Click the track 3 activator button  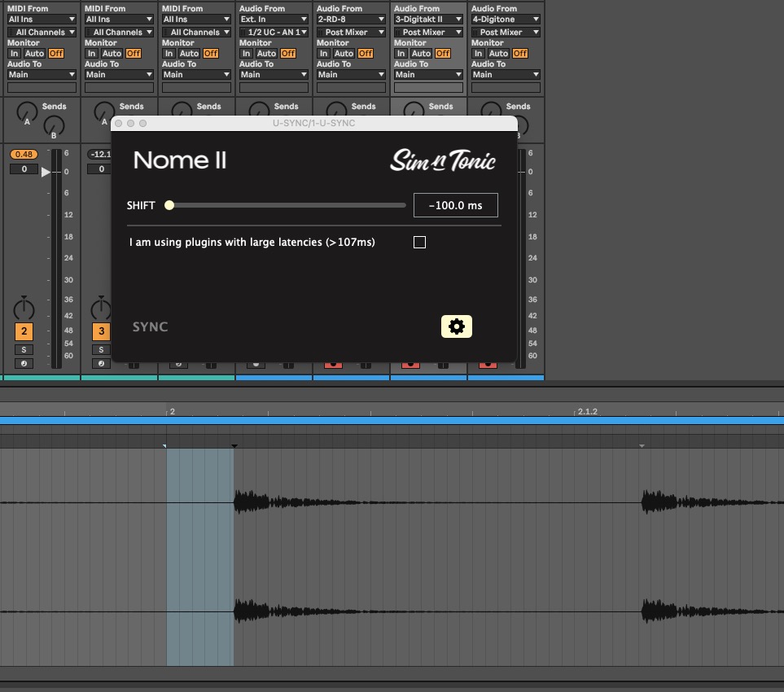click(101, 331)
